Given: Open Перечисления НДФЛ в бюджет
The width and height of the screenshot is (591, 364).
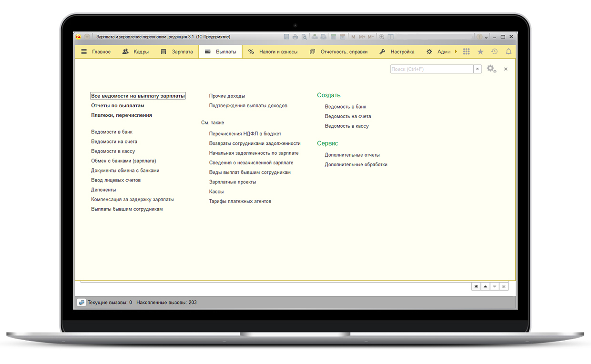Looking at the screenshot, I should [245, 134].
